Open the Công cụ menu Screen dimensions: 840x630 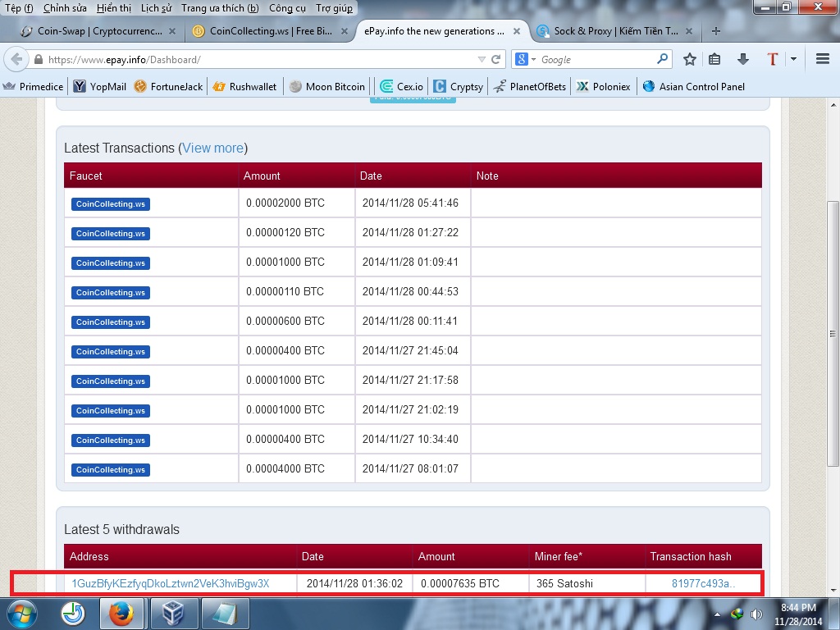tap(287, 8)
